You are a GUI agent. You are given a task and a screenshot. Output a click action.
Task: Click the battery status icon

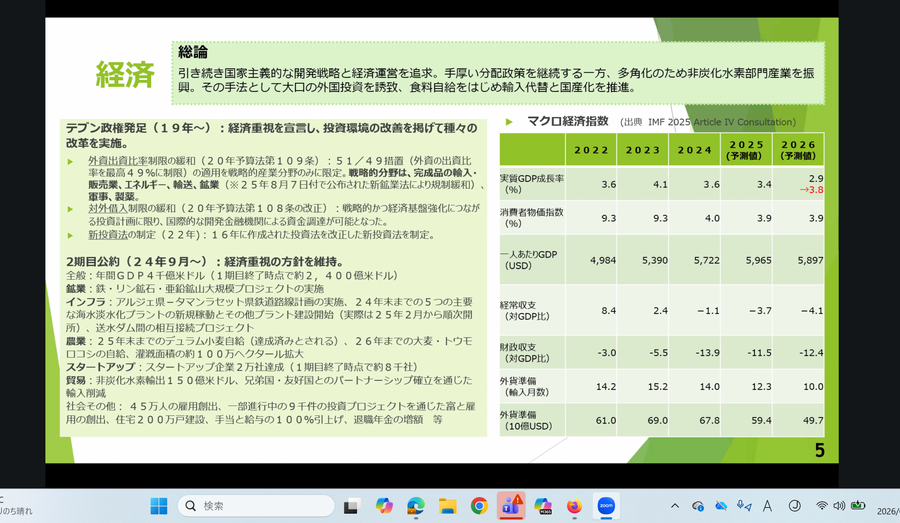point(858,506)
